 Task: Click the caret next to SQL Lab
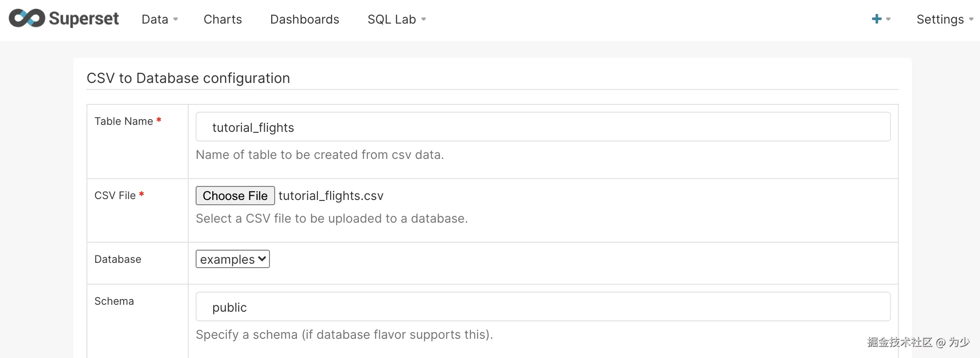(424, 19)
